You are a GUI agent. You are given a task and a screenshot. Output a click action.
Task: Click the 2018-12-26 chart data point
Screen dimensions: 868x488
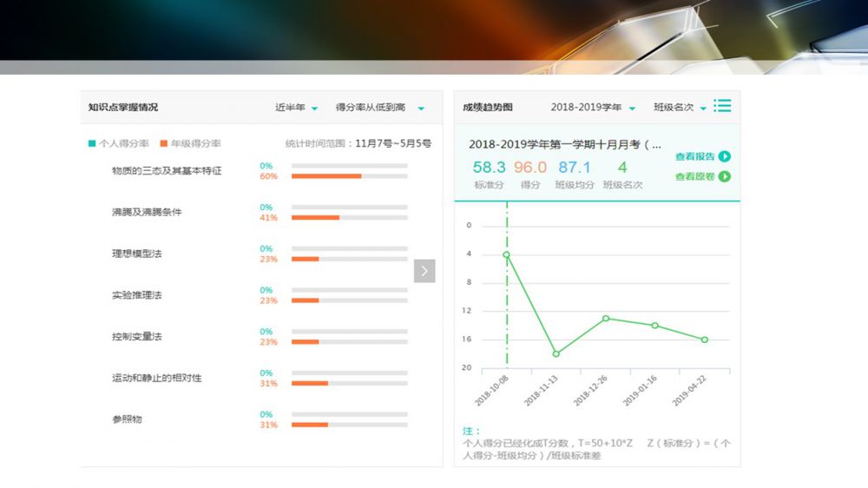pyautogui.click(x=606, y=318)
